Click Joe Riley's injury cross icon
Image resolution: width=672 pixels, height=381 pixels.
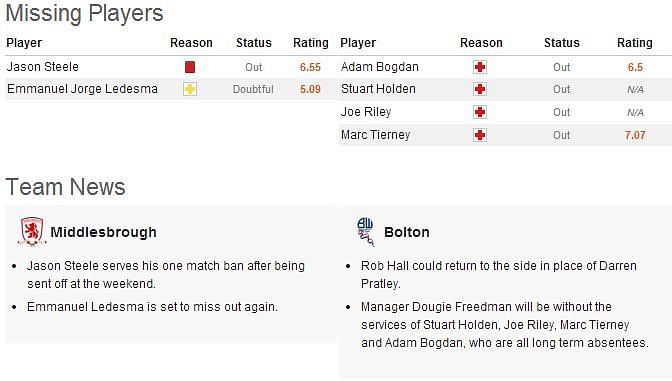480,112
